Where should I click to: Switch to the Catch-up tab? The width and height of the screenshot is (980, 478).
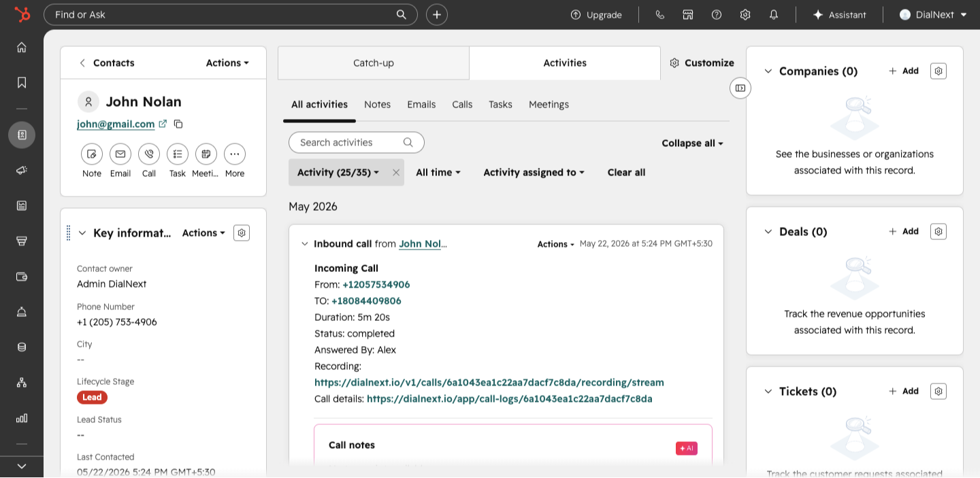click(374, 63)
